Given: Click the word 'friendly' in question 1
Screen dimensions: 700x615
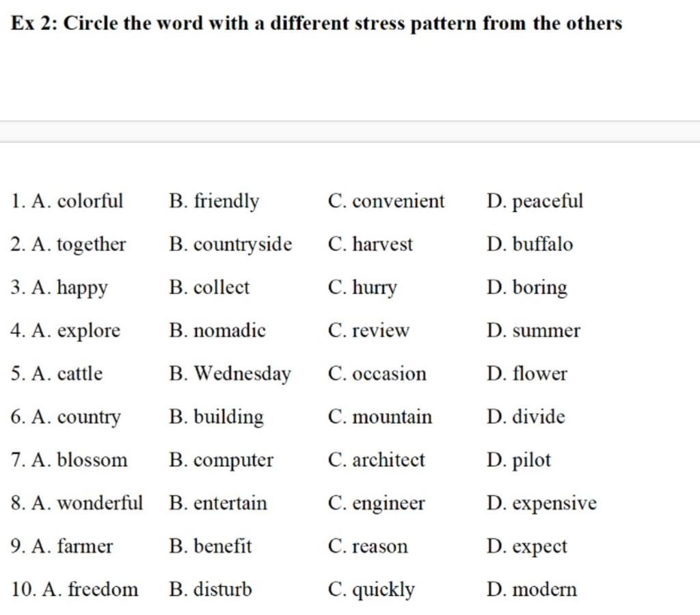Looking at the screenshot, I should [226, 201].
